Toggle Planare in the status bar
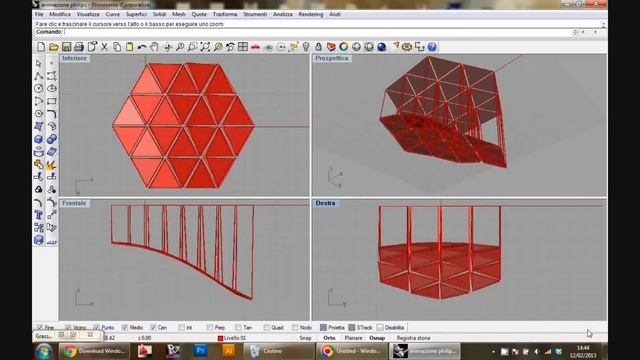 353,338
